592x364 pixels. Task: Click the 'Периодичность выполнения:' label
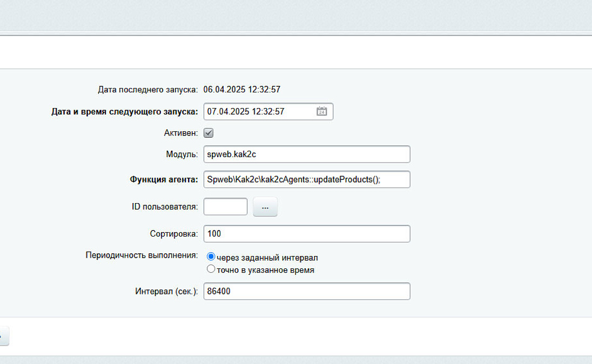click(x=142, y=255)
